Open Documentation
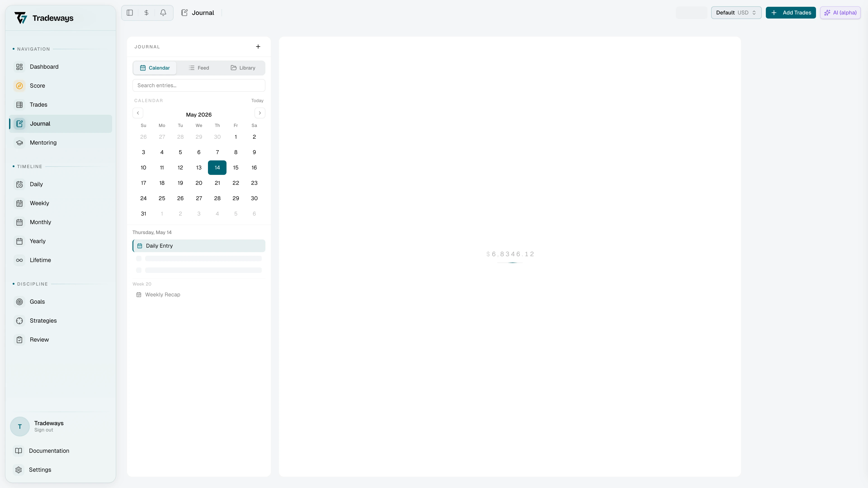 point(61,451)
